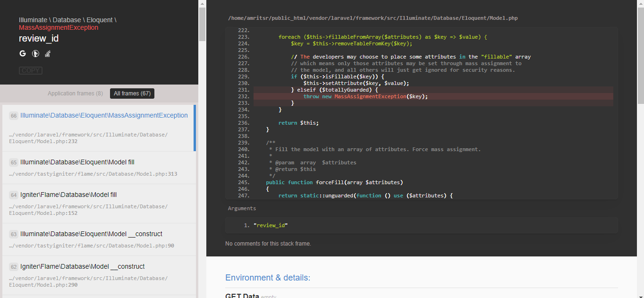
Task: Click the highlighted throw statement on line 232
Action: click(x=366, y=96)
